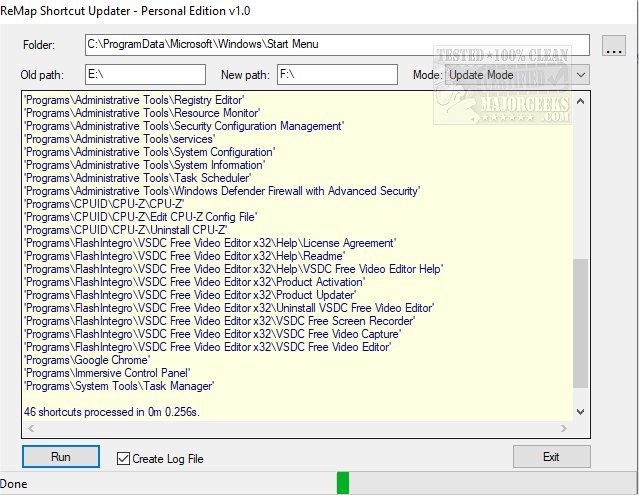
Task: Toggle the Create Log File checkbox
Action: pyautogui.click(x=123, y=458)
